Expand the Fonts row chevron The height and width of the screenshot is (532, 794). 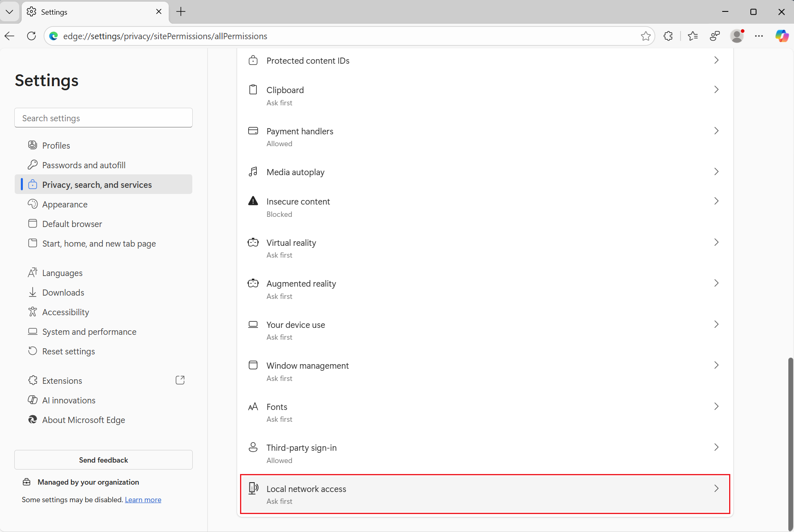click(716, 406)
